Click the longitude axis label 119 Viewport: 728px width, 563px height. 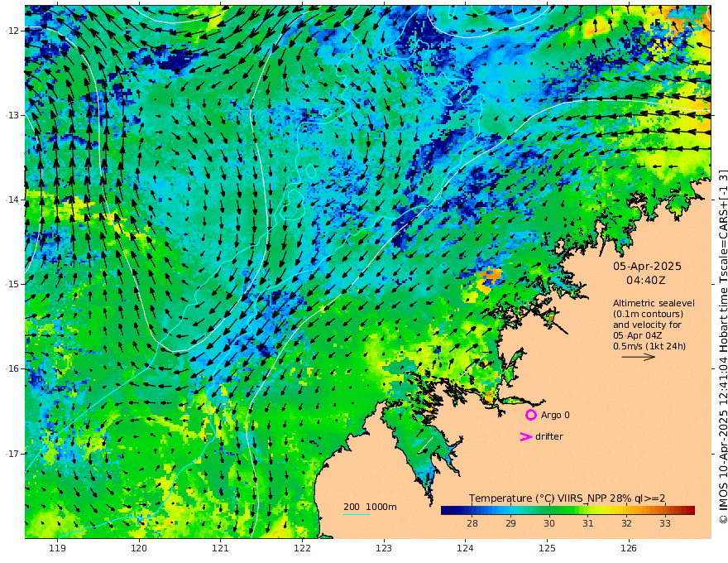(x=57, y=549)
